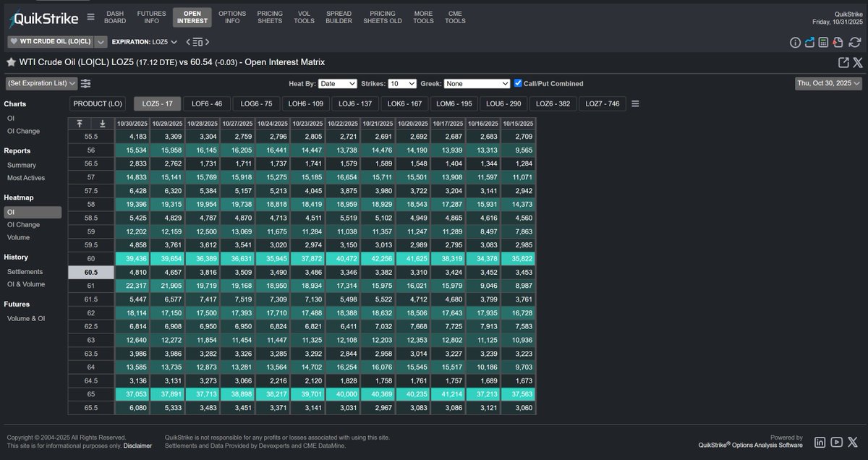Switch to the LOF6 - 46 tab
The width and height of the screenshot is (868, 460).
(208, 103)
